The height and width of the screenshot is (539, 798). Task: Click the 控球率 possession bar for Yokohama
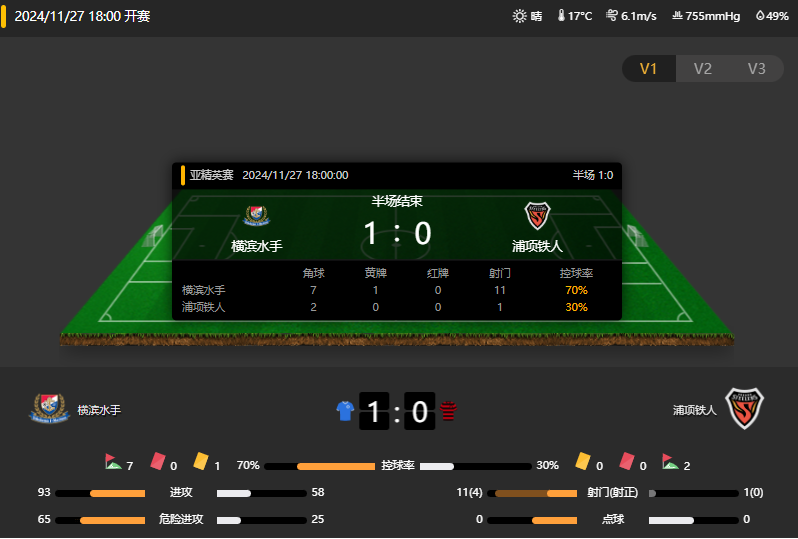320,466
